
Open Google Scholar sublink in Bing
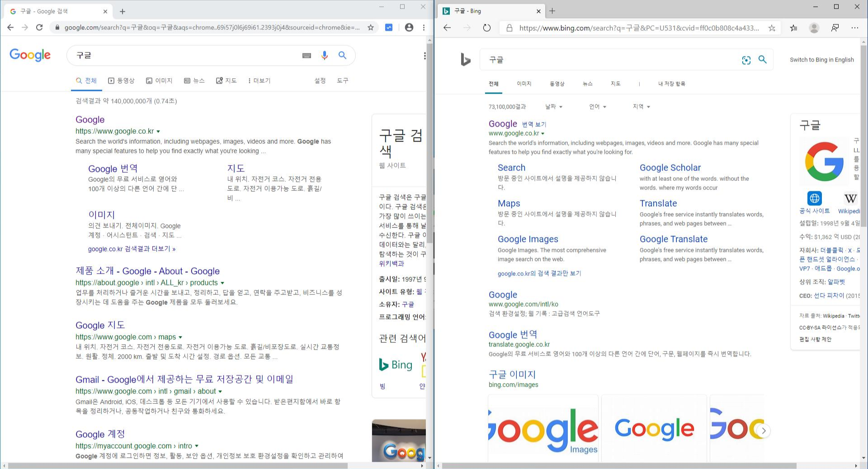(670, 168)
